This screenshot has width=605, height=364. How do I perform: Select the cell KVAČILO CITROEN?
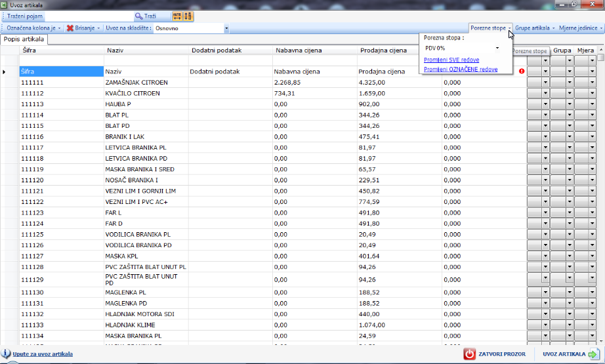pos(146,93)
